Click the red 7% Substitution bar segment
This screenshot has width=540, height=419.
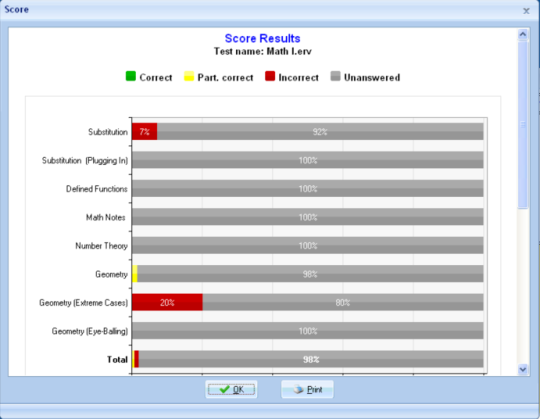tap(145, 132)
